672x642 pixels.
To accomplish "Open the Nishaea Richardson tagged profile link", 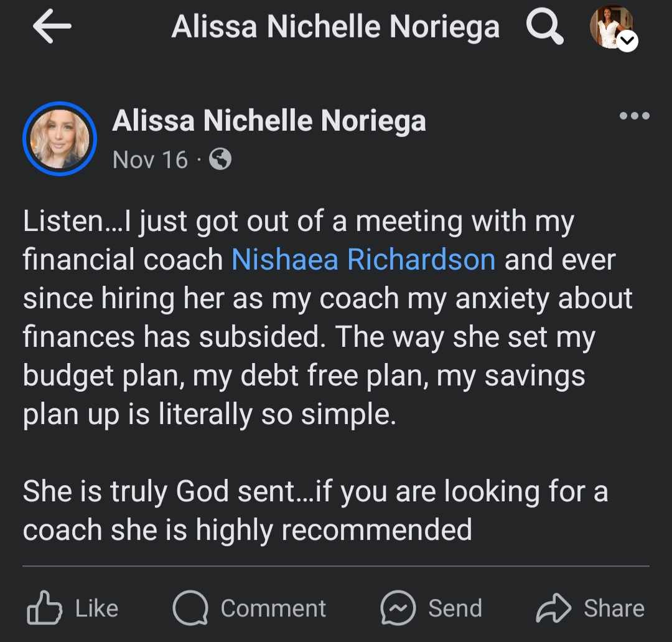I will (363, 260).
